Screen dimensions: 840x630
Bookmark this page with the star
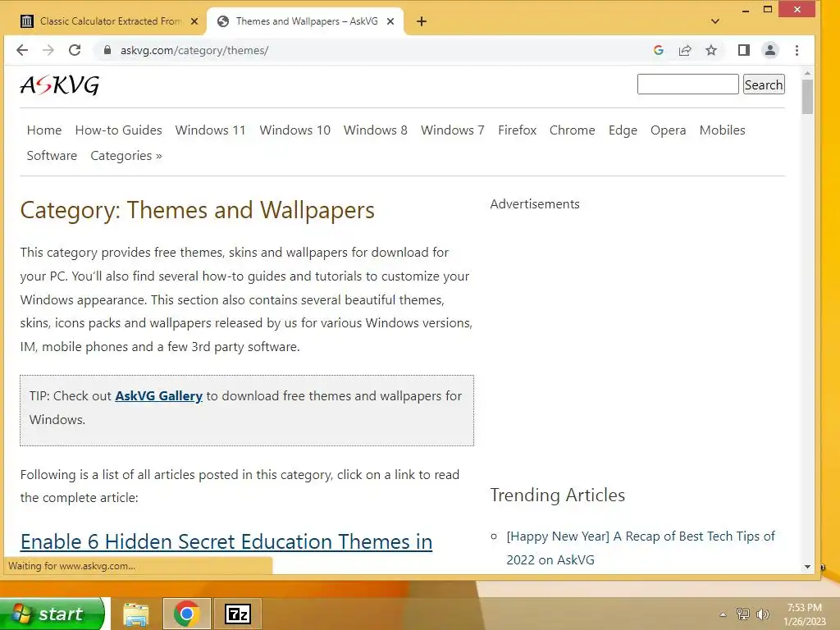tap(711, 50)
